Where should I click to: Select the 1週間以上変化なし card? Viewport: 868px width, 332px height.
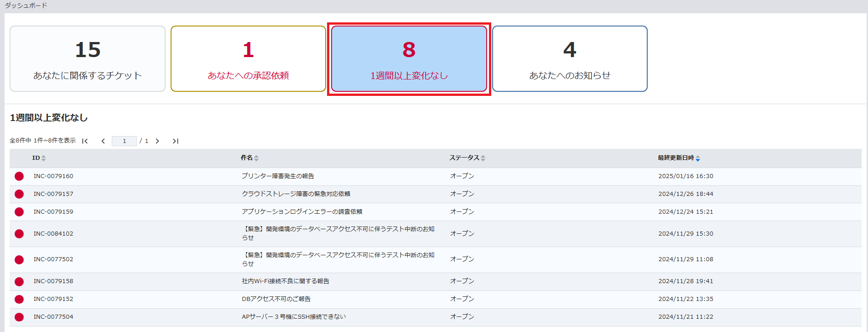pyautogui.click(x=409, y=59)
